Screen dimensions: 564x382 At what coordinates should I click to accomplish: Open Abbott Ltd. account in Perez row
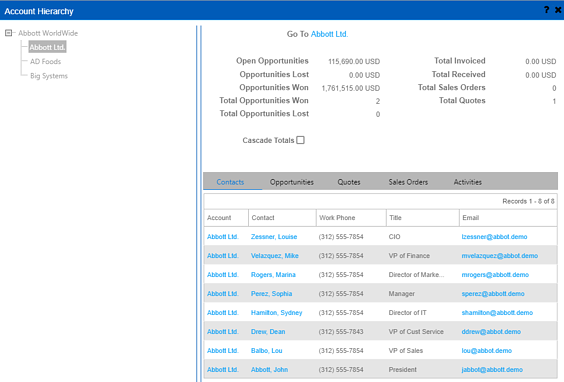pyautogui.click(x=223, y=294)
